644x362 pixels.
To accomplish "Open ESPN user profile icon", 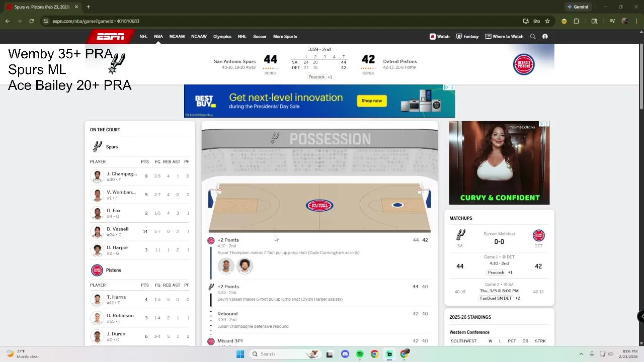I will pos(545,36).
